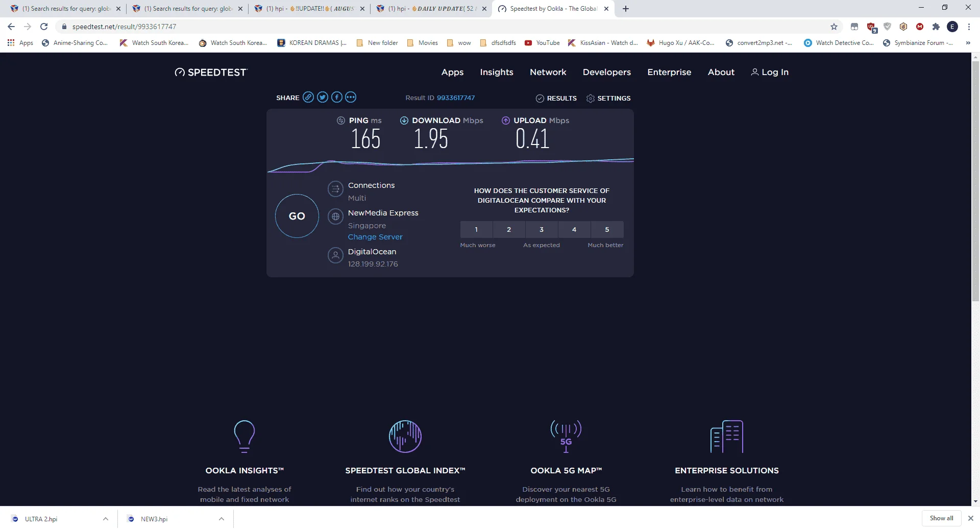Open the New folder bookmark folder

click(377, 43)
